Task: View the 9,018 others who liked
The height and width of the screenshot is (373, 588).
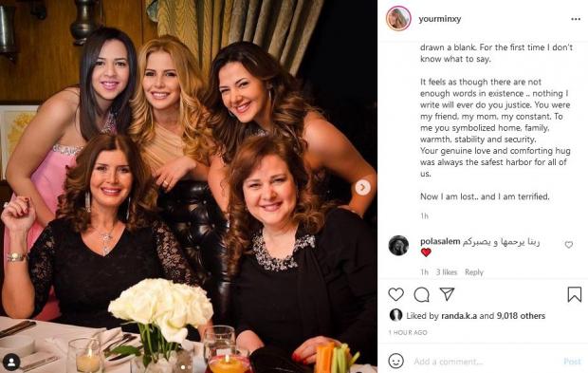Action: click(x=521, y=316)
